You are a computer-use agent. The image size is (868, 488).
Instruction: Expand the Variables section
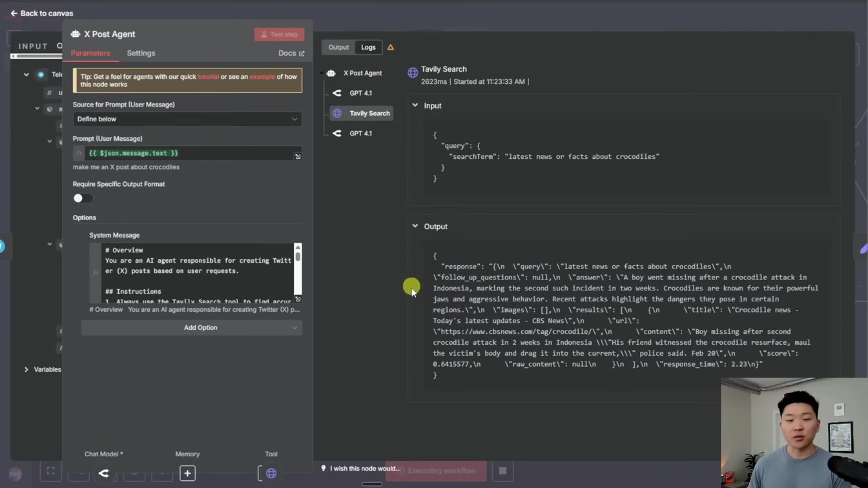click(26, 369)
